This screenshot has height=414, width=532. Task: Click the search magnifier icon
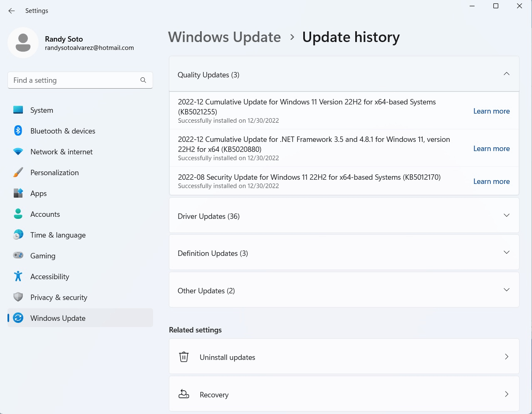143,80
